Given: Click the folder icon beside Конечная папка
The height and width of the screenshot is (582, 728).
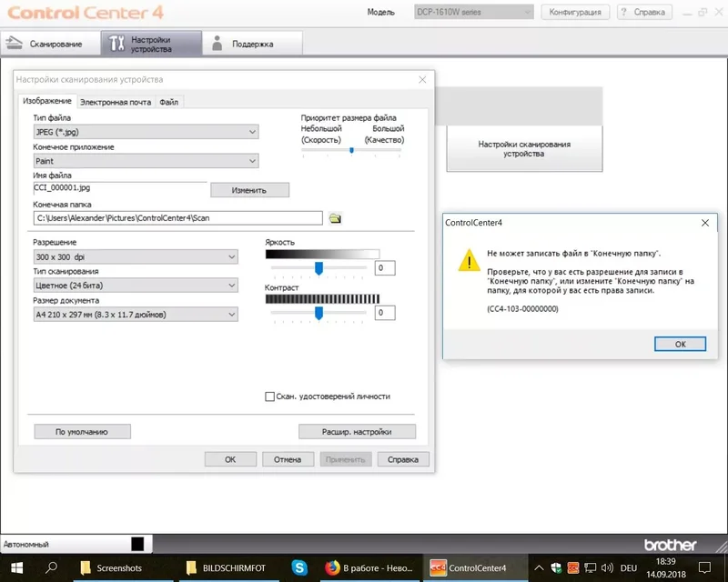Looking at the screenshot, I should pyautogui.click(x=337, y=217).
